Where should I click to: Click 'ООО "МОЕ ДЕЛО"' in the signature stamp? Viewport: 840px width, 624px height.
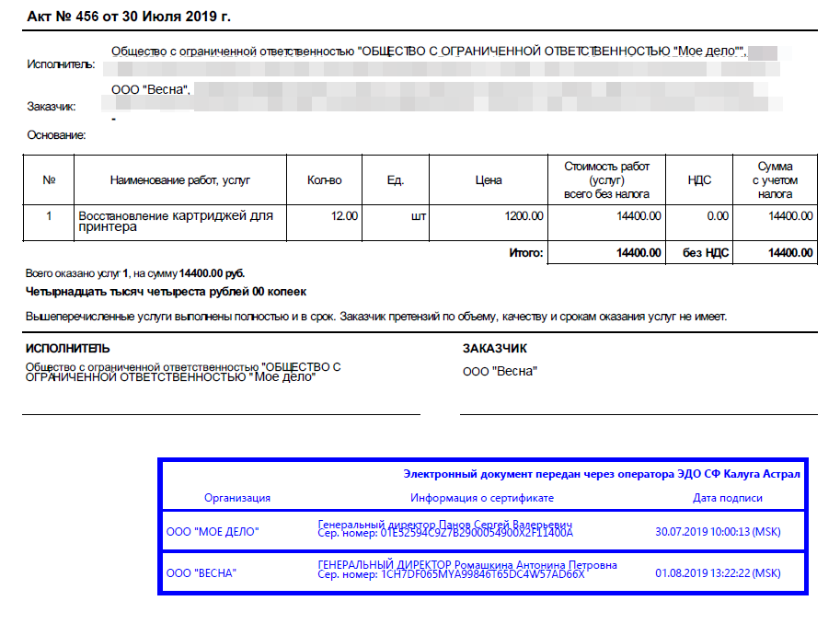213,532
